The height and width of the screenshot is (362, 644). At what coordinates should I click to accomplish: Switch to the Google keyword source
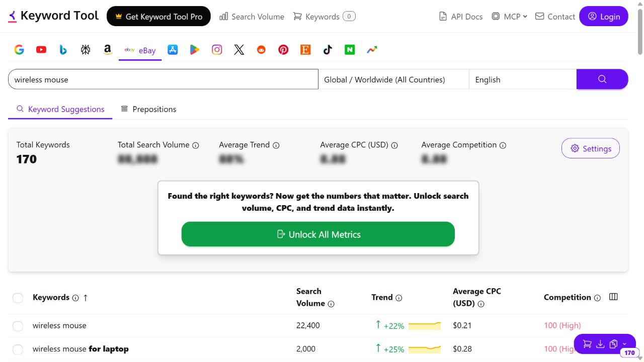[19, 50]
